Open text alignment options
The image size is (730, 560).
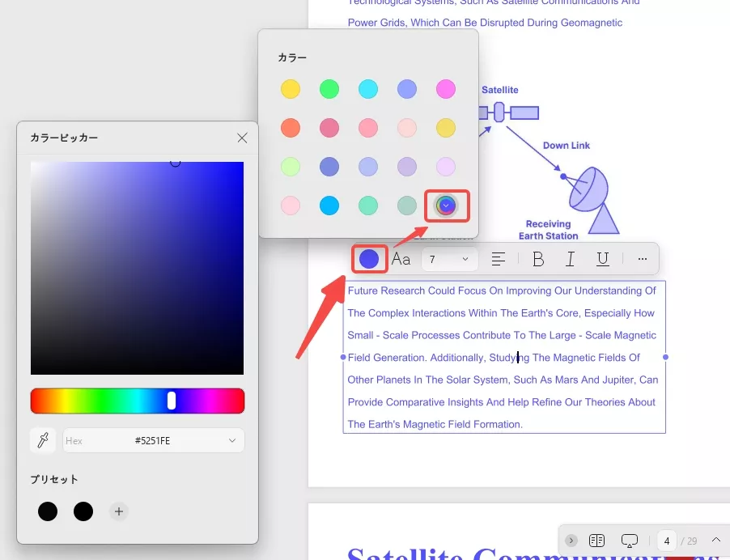[499, 259]
